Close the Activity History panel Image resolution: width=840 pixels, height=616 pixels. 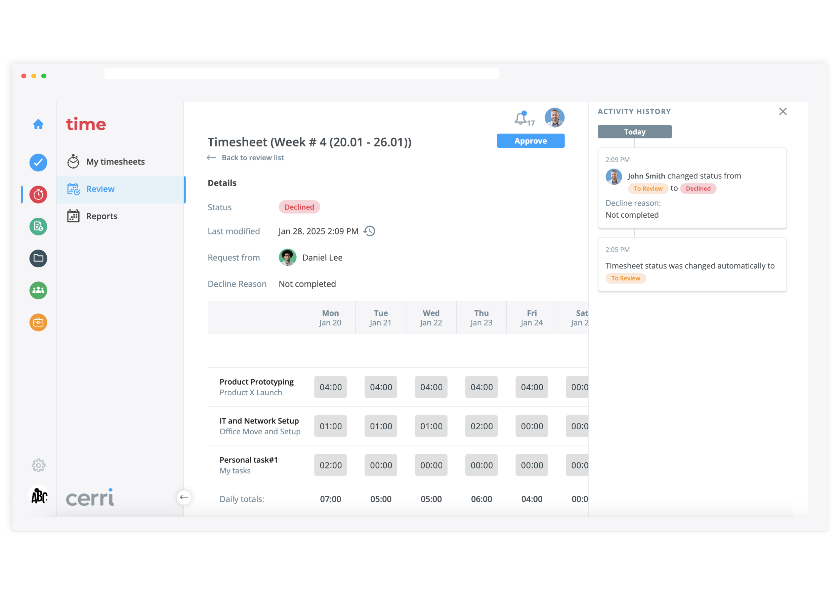click(783, 112)
